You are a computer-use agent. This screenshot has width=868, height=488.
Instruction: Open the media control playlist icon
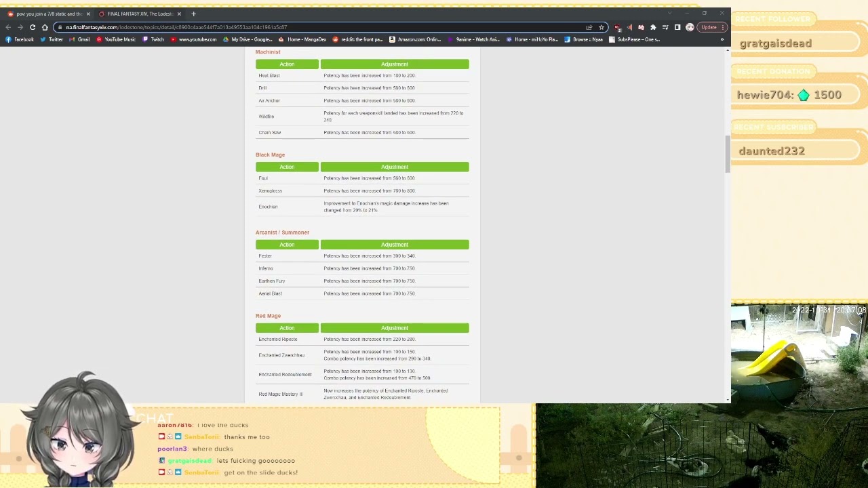click(665, 27)
